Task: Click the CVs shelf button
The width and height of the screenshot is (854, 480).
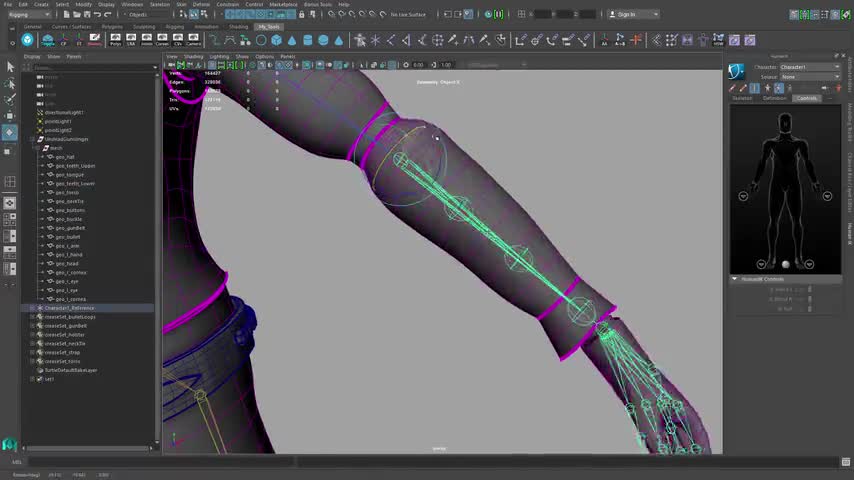Action: click(178, 40)
